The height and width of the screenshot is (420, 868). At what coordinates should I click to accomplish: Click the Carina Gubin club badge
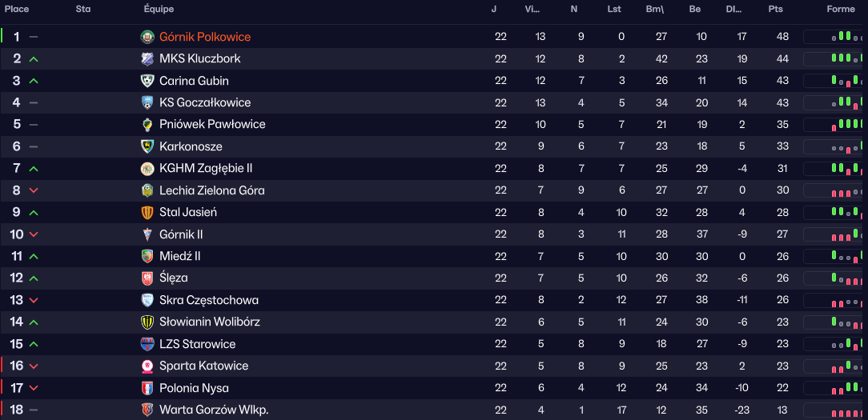[147, 81]
